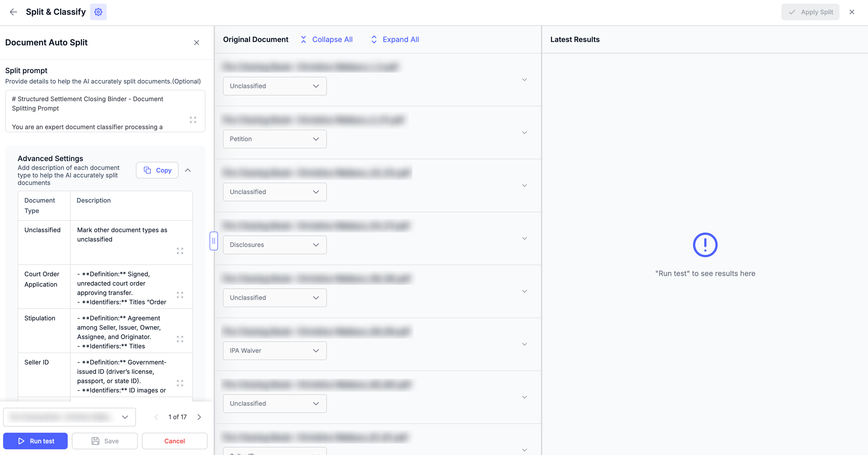Open the IPA Waiver classification dropdown
The image size is (868, 455).
pos(275,350)
